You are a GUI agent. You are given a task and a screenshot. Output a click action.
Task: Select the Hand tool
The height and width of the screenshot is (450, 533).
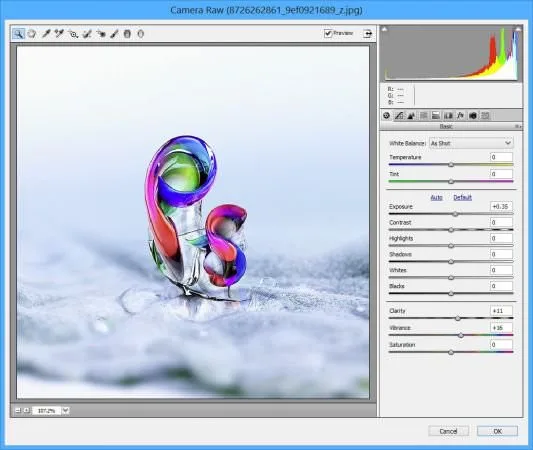[32, 34]
